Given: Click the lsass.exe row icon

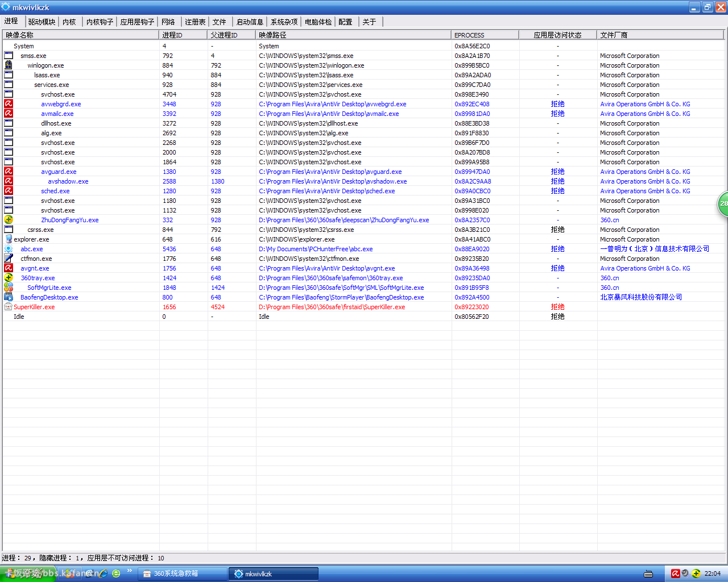Looking at the screenshot, I should pos(9,75).
